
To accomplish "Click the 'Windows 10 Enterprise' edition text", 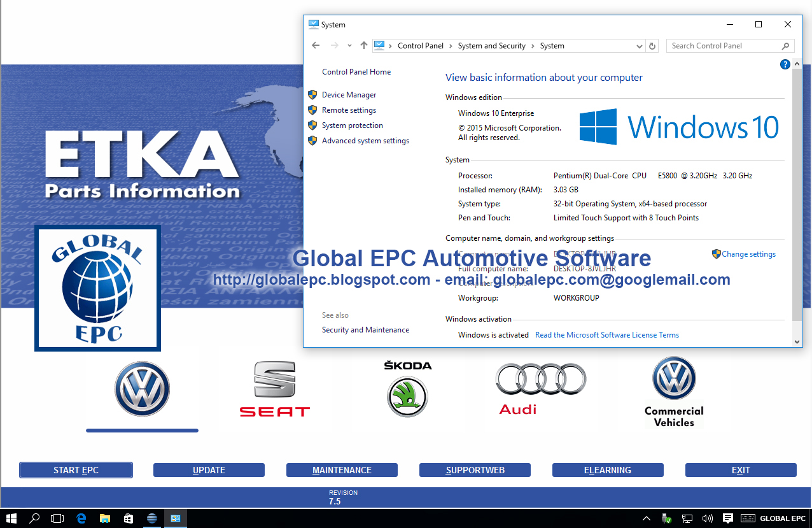I will pos(496,113).
